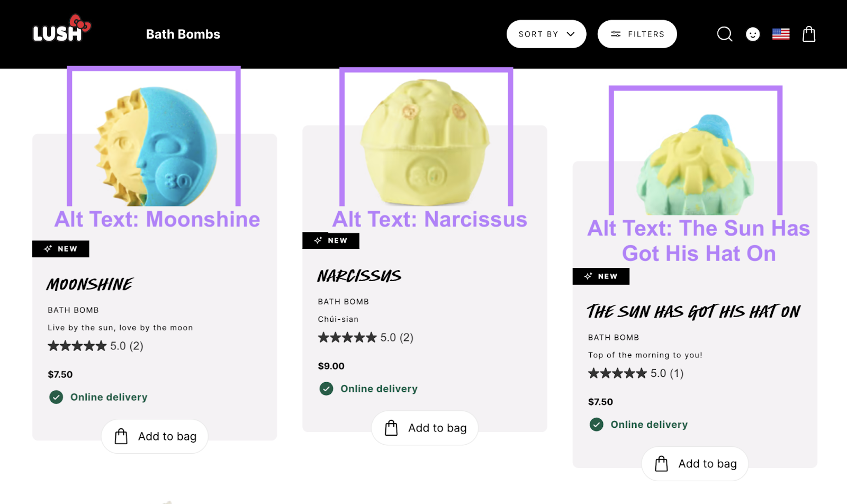This screenshot has width=847, height=504.
Task: Open the search icon
Action: coord(724,34)
